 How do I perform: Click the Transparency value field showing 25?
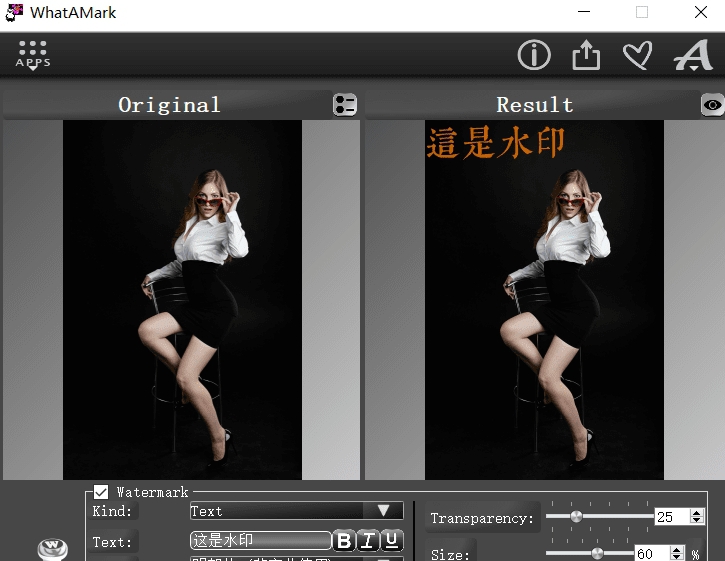click(672, 517)
